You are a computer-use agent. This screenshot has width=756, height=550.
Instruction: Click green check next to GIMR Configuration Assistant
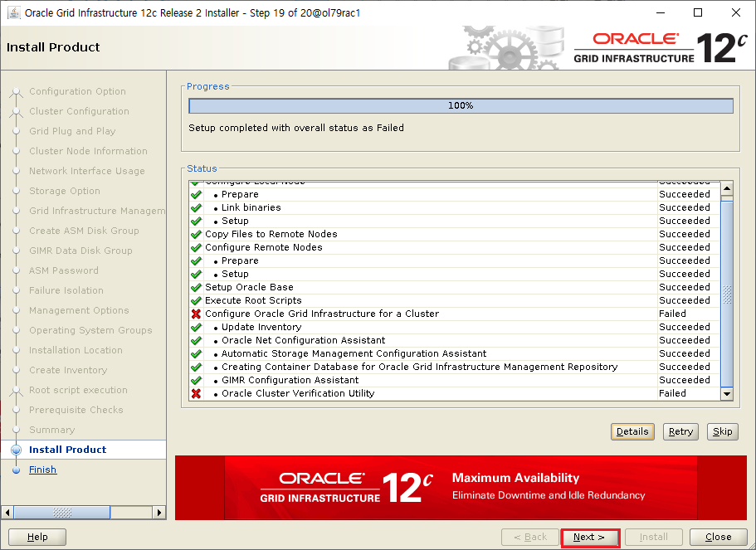tap(196, 380)
